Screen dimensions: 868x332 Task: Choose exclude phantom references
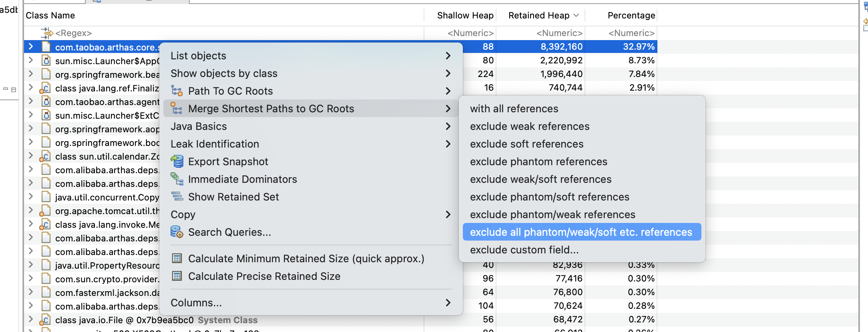pos(582,162)
